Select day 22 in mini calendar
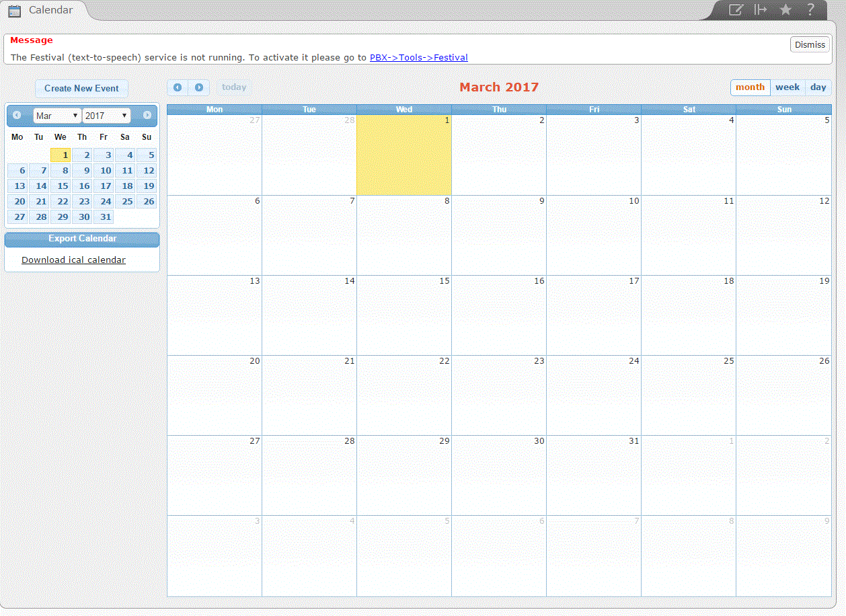 [61, 201]
